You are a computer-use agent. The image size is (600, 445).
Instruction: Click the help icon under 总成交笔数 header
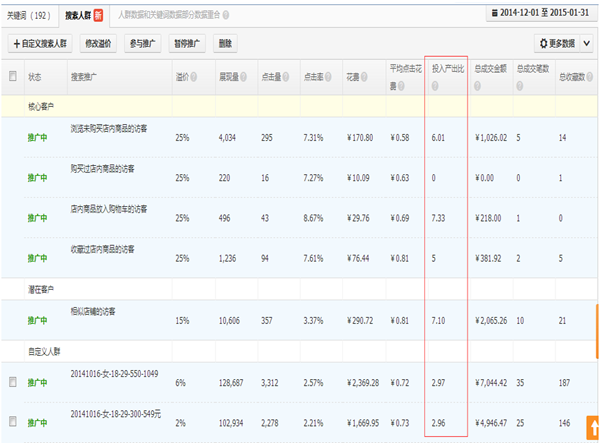[x=519, y=86]
